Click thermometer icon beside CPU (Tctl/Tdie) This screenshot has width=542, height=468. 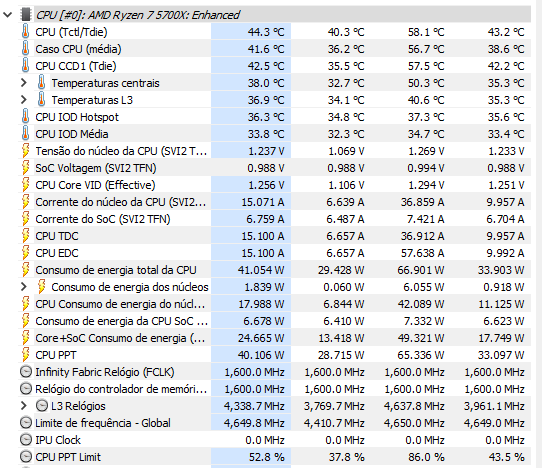tap(26, 32)
